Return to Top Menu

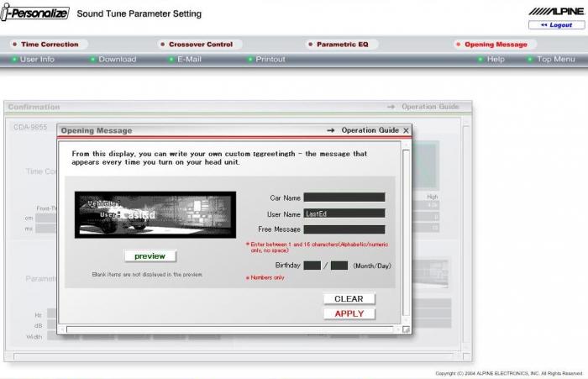[x=556, y=60]
